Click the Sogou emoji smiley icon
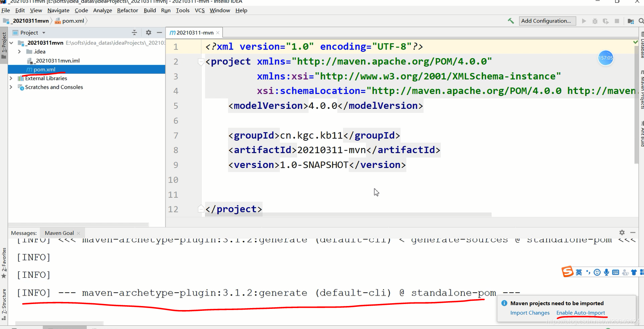Screen dimensions: 644x329 [x=597, y=273]
